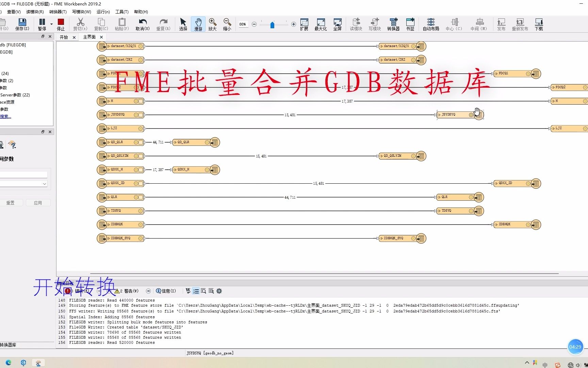Enter Full Screen (全屏) mode
This screenshot has width=588, height=368.
[x=337, y=25]
